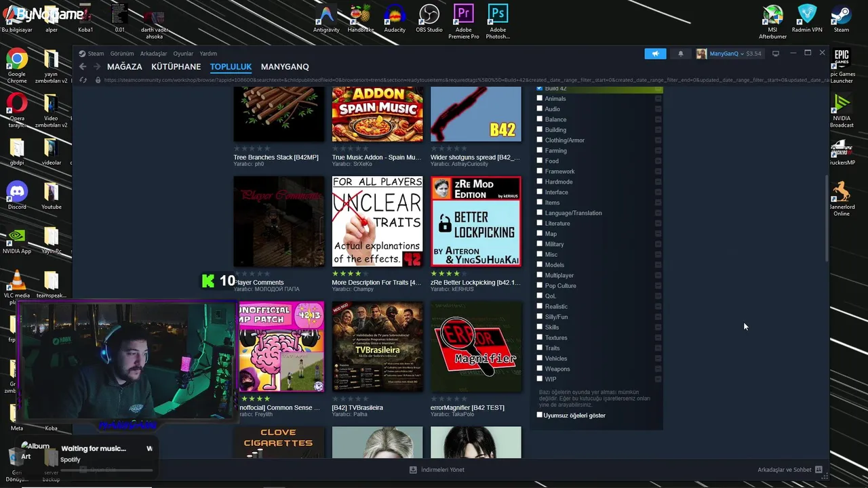The image size is (868, 488).
Task: Open the Steam menu
Action: click(x=96, y=54)
